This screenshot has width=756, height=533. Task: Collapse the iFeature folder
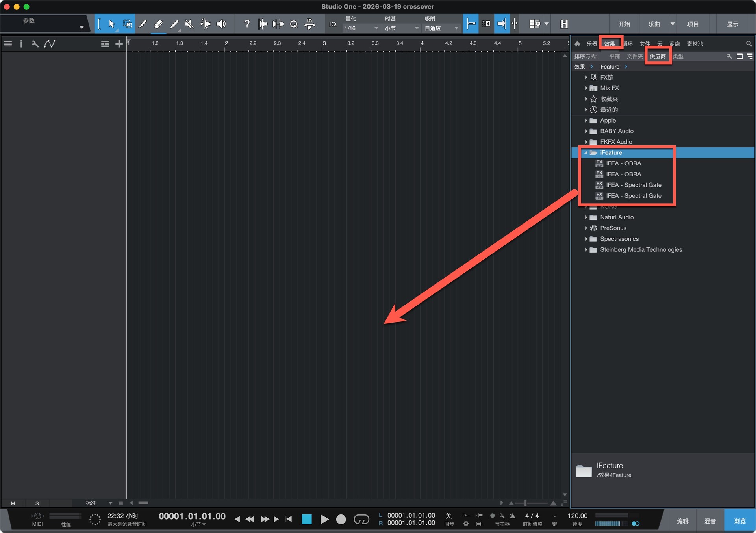(586, 152)
